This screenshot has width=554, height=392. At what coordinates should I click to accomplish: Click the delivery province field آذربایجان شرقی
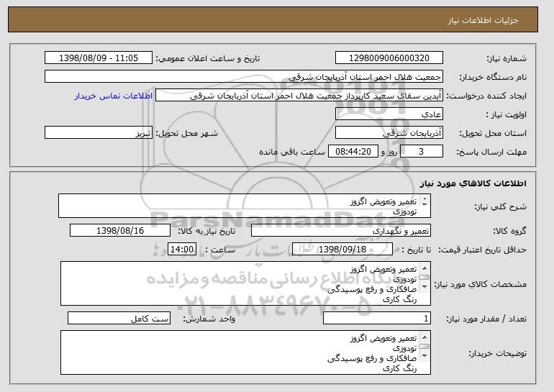[x=389, y=133]
